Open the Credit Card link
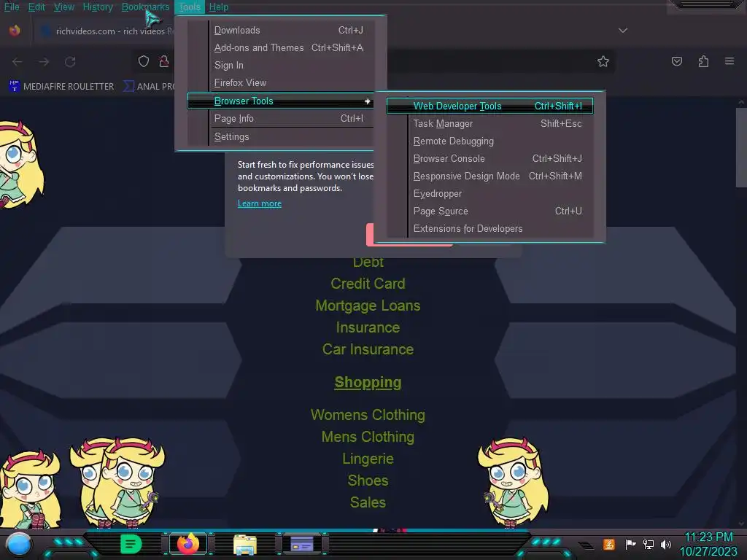 tap(368, 284)
